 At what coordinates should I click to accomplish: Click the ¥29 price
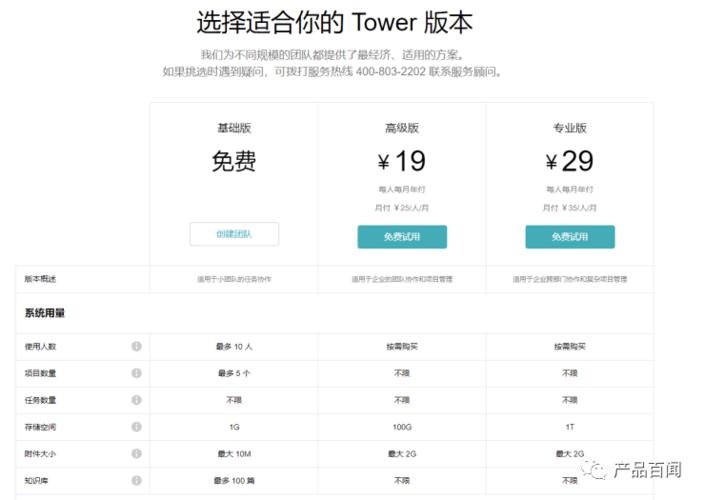click(x=570, y=161)
